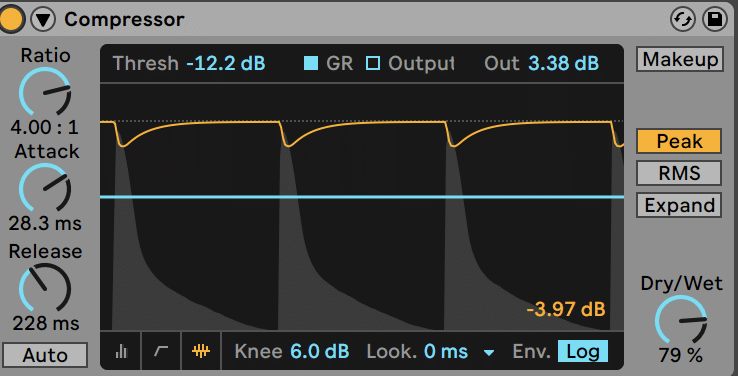
Task: Collapse the Compressor sidechain triangle toggle
Action: [43, 19]
